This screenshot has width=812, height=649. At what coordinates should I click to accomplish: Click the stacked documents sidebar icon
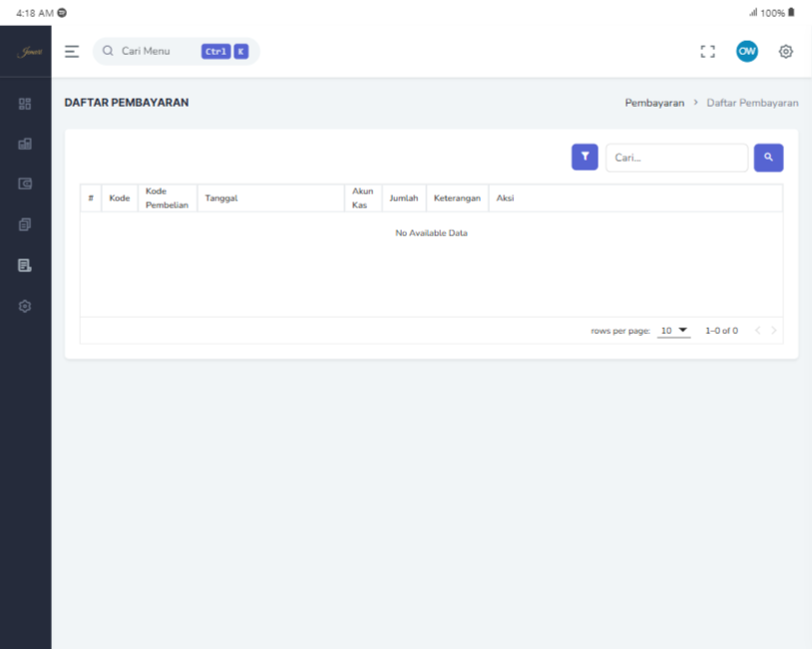pos(25,224)
